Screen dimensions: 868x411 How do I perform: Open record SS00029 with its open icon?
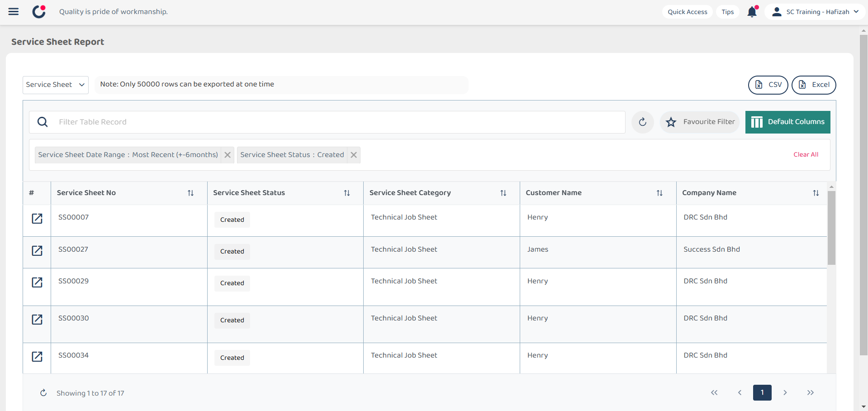pyautogui.click(x=37, y=282)
